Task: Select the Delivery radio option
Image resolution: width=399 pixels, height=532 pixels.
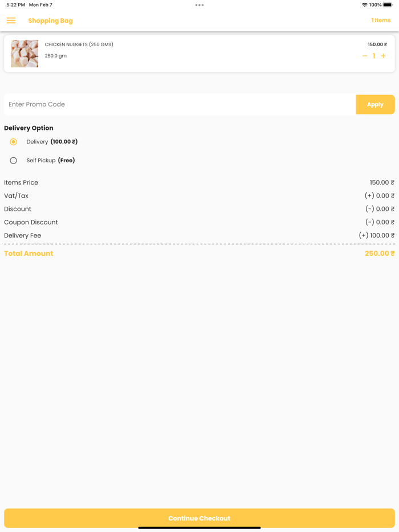Action: [x=14, y=142]
